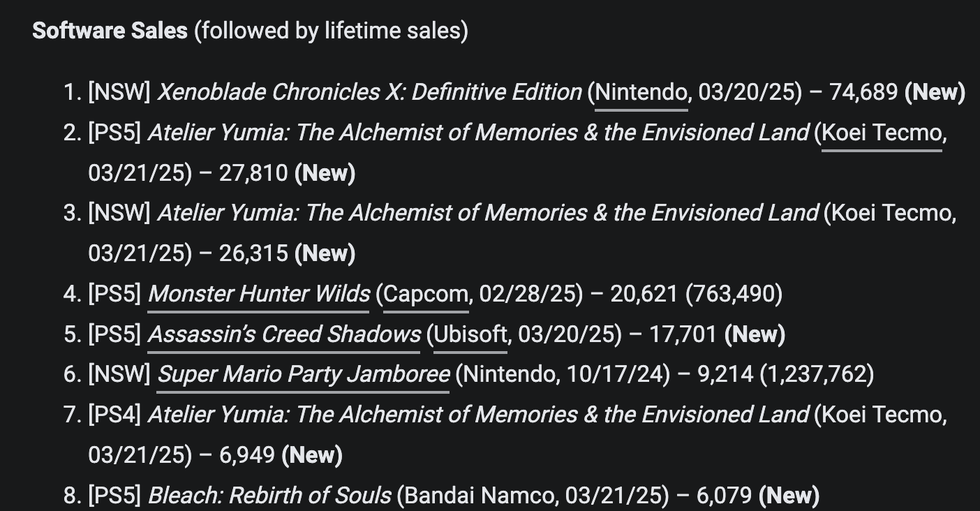The width and height of the screenshot is (980, 511).
Task: Open the Nintendo link beside Xenoblade Chronicles X
Action: pos(641,92)
